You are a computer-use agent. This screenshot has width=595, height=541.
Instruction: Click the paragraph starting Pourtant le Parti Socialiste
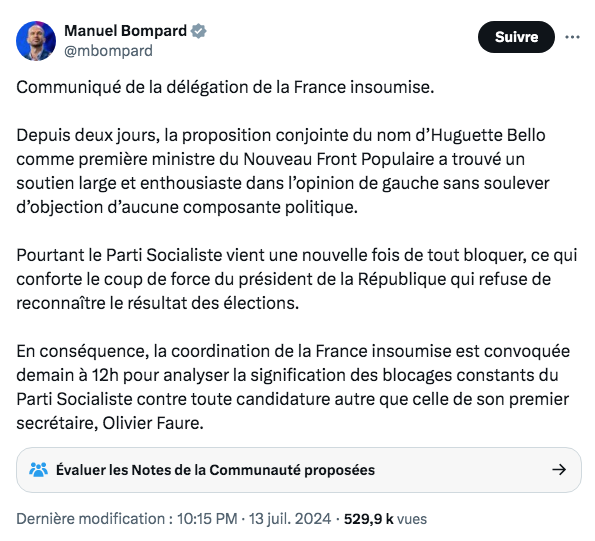pos(297,279)
